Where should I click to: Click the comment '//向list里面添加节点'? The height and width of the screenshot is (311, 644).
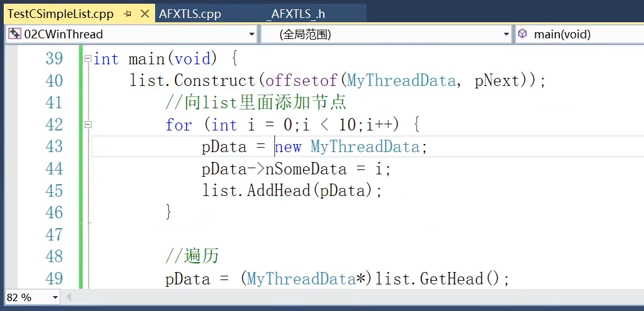click(256, 103)
